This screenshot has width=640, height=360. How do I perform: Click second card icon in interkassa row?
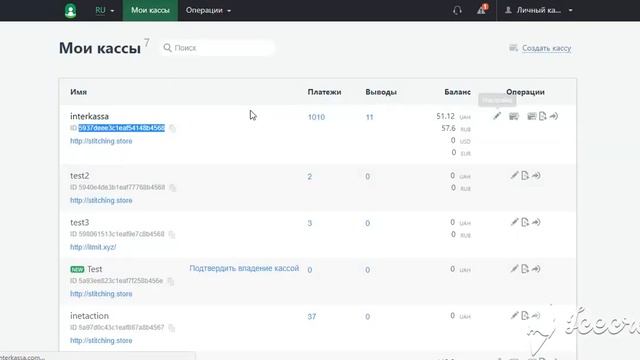point(531,116)
